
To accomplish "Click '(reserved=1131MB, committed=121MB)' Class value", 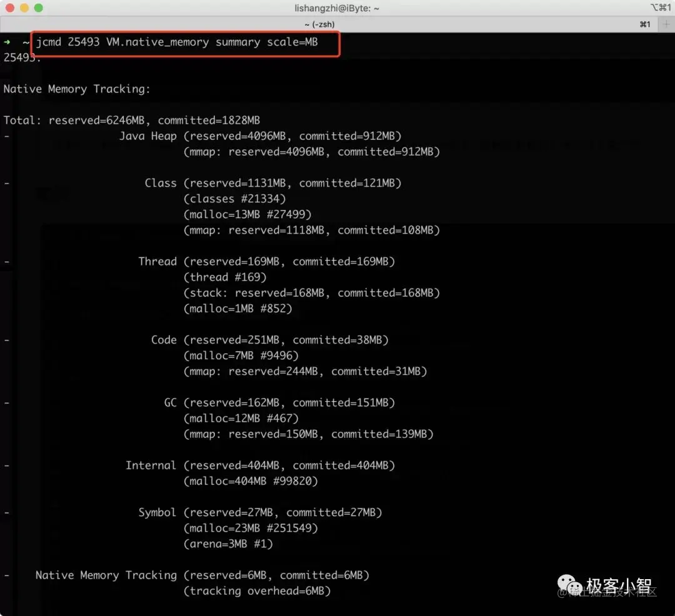I will (x=292, y=183).
